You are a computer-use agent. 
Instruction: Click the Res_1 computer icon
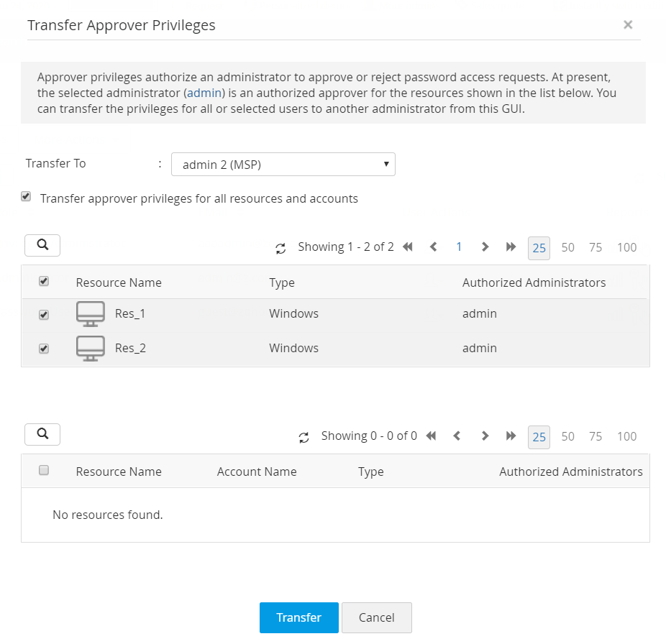click(90, 314)
